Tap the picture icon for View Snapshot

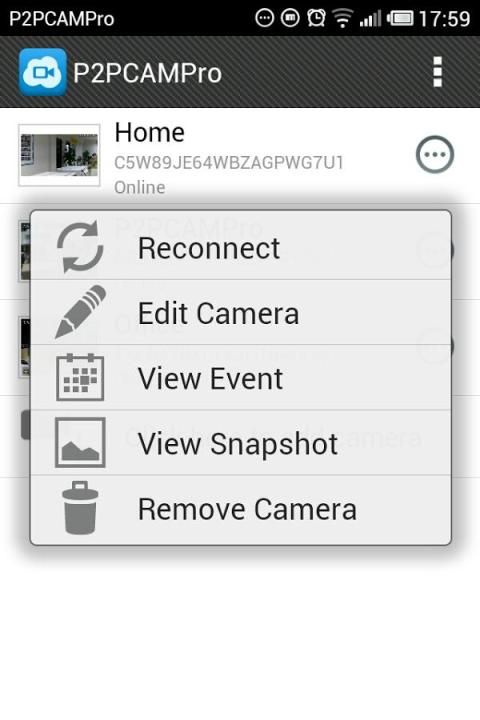click(x=80, y=443)
